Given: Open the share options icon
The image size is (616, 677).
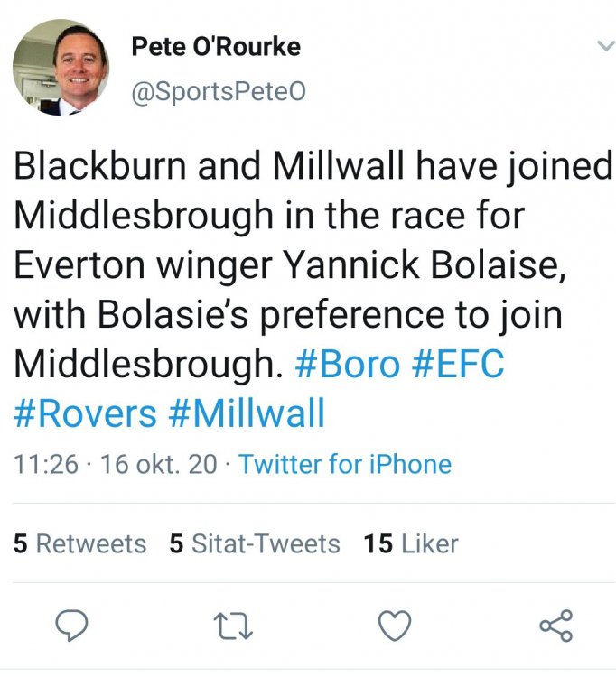Looking at the screenshot, I should tap(555, 624).
